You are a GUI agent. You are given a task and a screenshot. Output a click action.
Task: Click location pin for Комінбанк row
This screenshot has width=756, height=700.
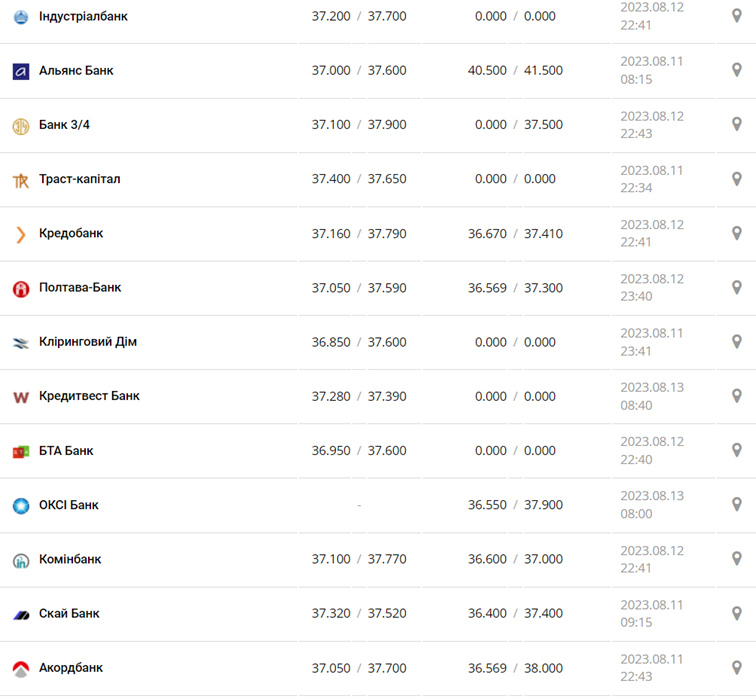click(737, 559)
